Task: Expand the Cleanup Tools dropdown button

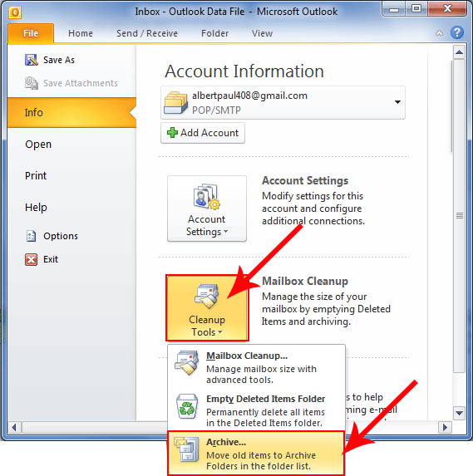Action: 207,308
